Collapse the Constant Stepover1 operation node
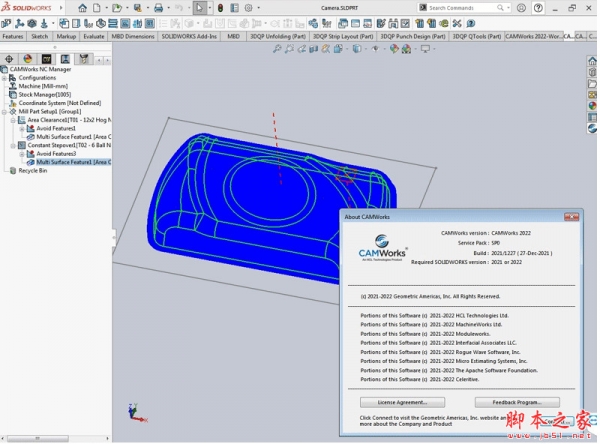Image resolution: width=600 pixels, height=444 pixels. (13, 145)
